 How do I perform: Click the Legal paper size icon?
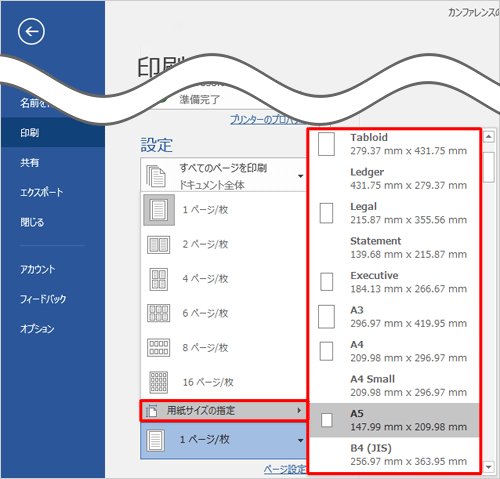click(x=326, y=213)
